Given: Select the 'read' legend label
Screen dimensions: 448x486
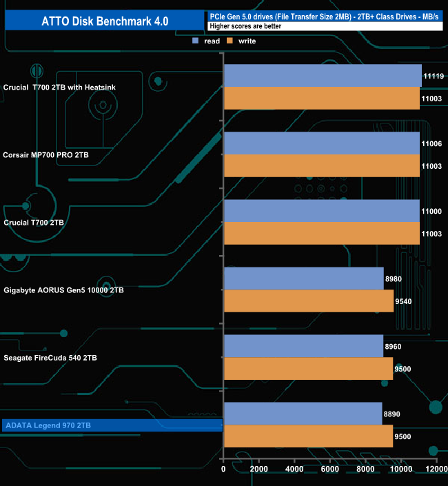Looking at the screenshot, I should point(212,41).
